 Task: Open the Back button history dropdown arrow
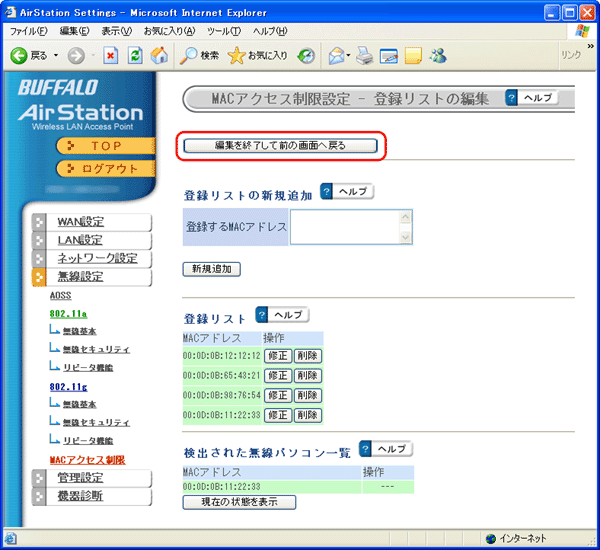(x=56, y=56)
